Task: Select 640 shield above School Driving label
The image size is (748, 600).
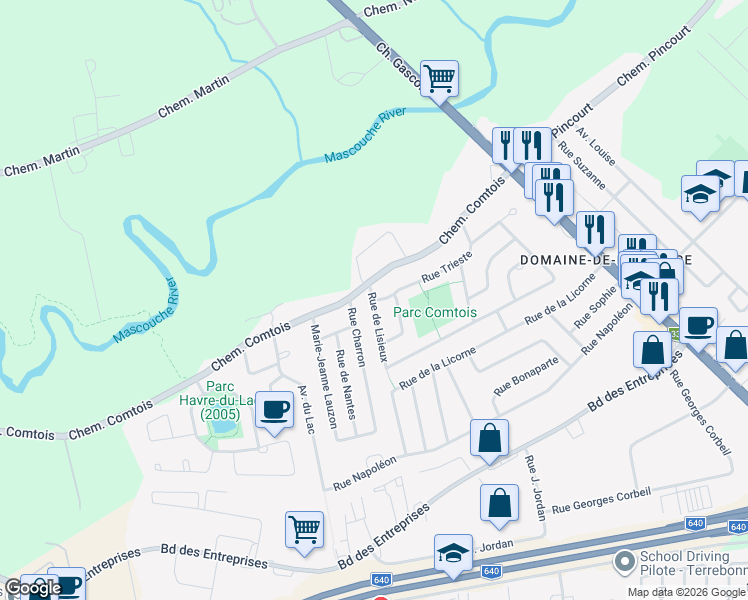Action: tap(695, 523)
